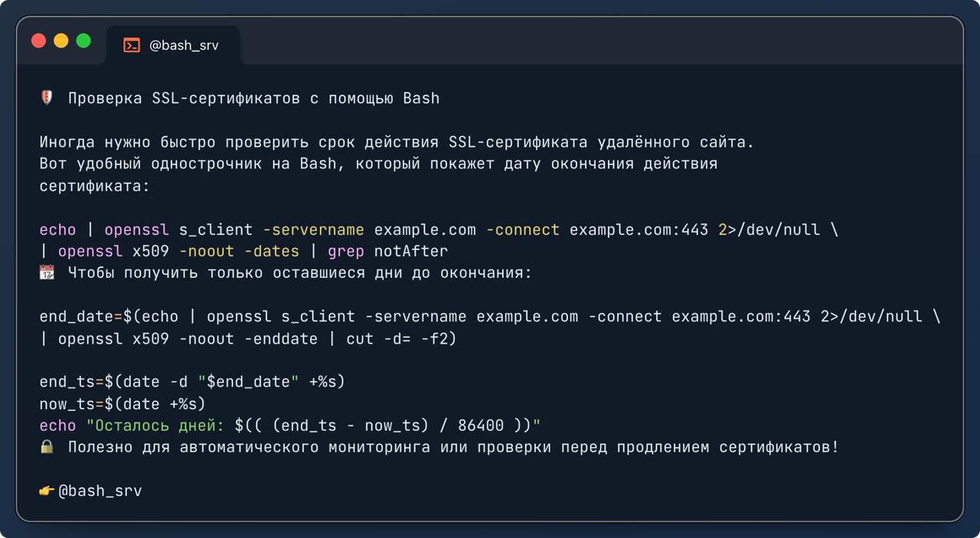Click the terminal icon in the tab
The width and height of the screenshot is (980, 538).
coord(132,45)
